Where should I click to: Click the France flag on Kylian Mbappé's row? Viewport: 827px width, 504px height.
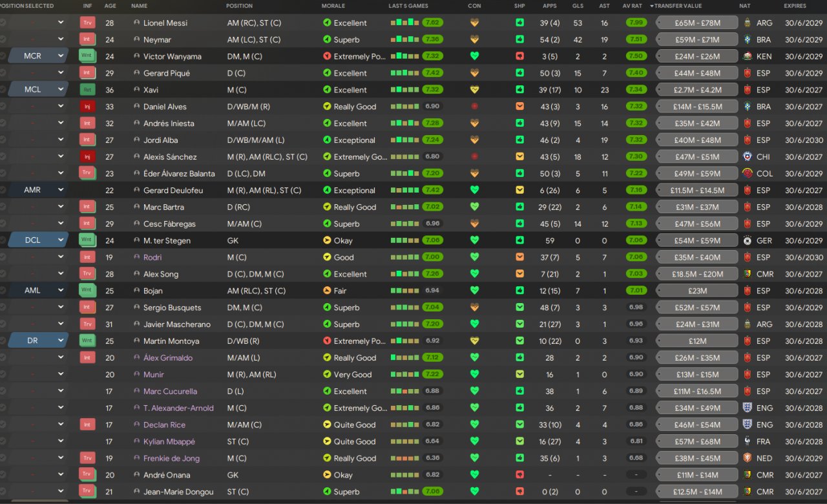point(748,441)
